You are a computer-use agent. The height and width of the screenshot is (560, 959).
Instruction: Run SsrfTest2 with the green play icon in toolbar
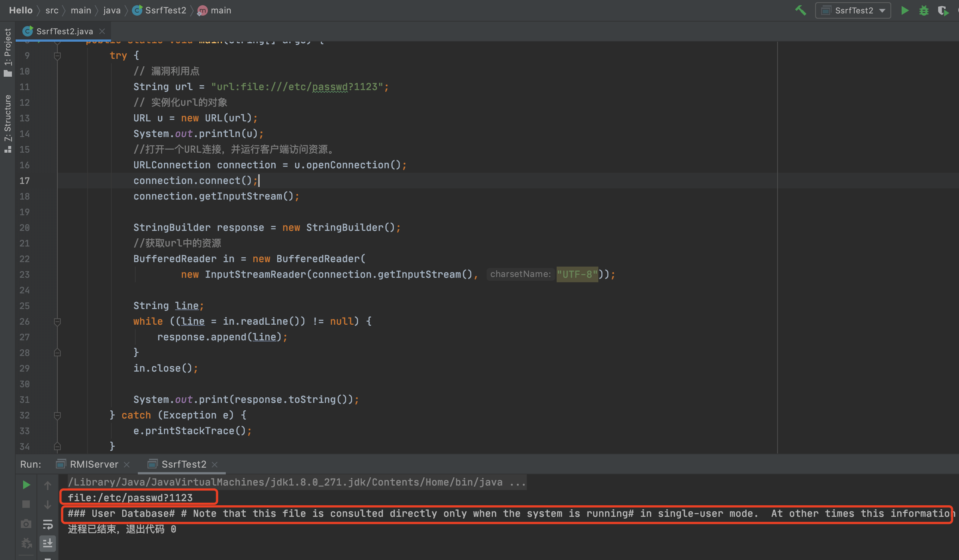point(905,10)
